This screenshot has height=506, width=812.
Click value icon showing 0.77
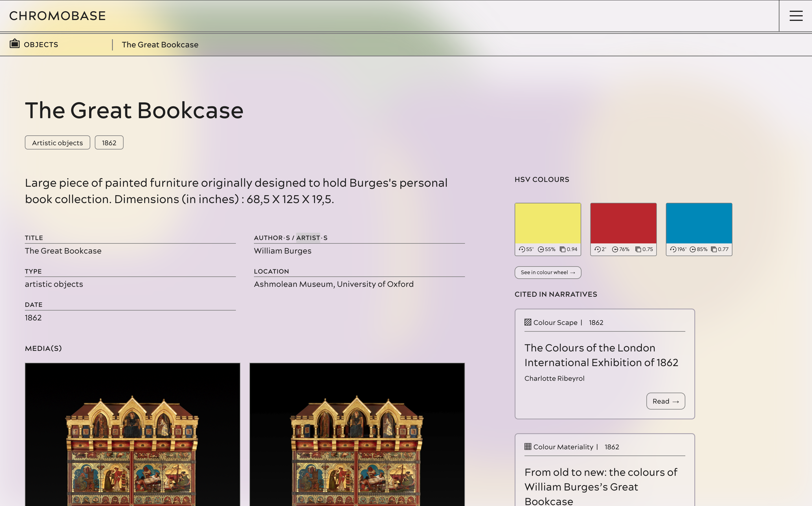click(x=714, y=249)
